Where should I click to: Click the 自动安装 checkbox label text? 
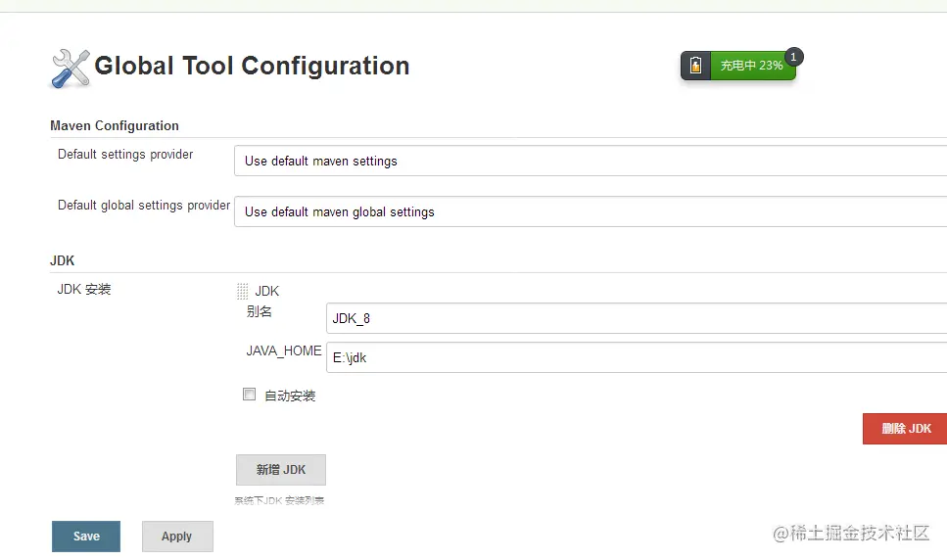coord(290,396)
